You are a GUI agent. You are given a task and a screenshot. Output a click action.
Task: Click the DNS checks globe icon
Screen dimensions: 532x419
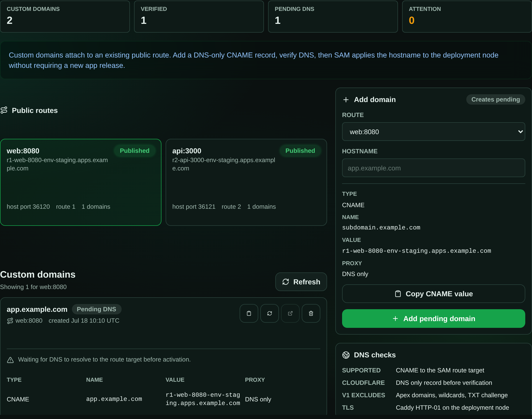[346, 355]
